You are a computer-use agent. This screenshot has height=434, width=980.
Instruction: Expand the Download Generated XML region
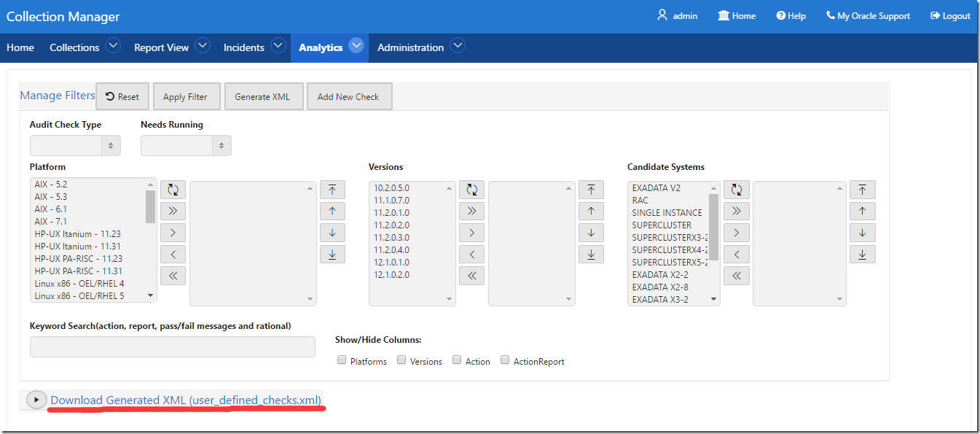coord(36,400)
